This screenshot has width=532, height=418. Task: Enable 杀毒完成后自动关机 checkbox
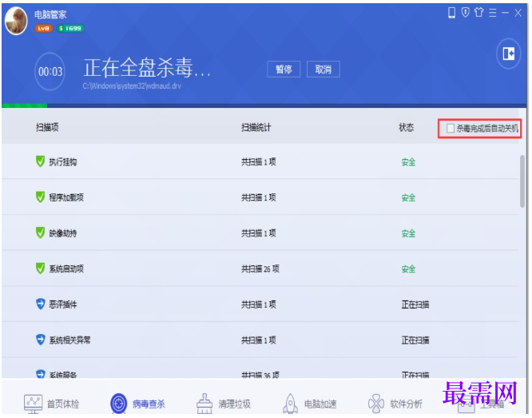coord(451,129)
